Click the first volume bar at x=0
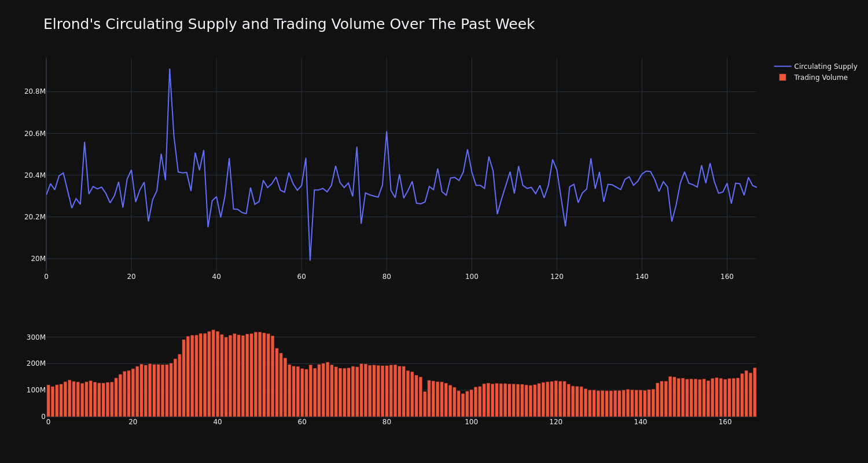The height and width of the screenshot is (463, 868). (48, 401)
